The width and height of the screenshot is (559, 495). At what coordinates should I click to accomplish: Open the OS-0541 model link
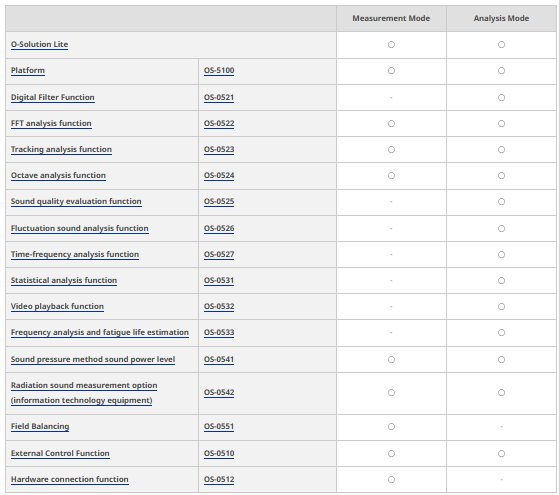(x=219, y=359)
